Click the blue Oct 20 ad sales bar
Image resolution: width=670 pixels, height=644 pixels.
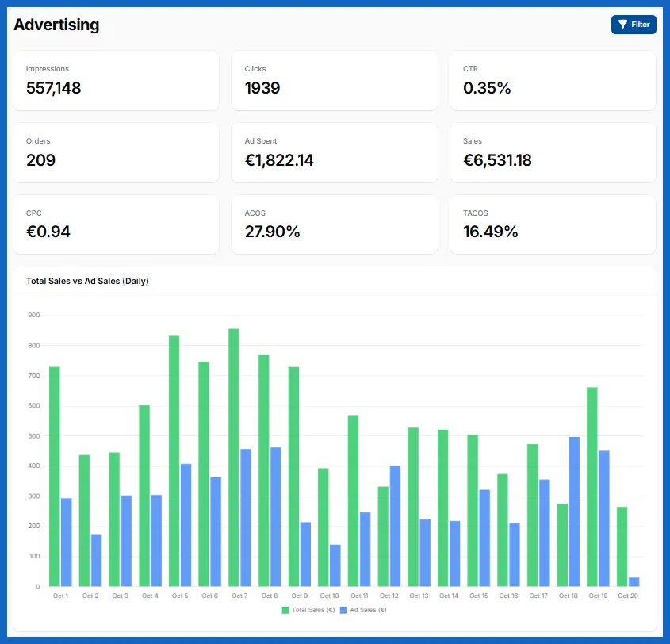(x=634, y=582)
